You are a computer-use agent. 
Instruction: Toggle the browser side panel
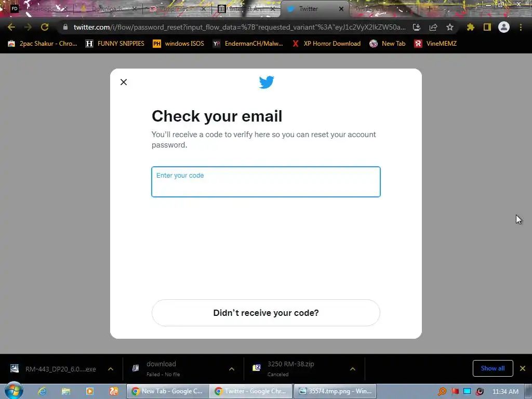point(487,27)
